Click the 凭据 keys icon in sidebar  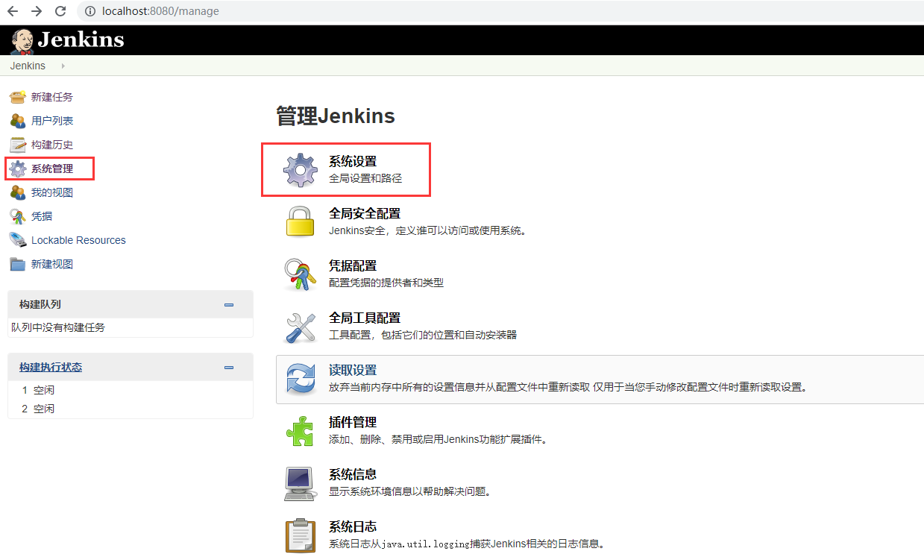(18, 216)
